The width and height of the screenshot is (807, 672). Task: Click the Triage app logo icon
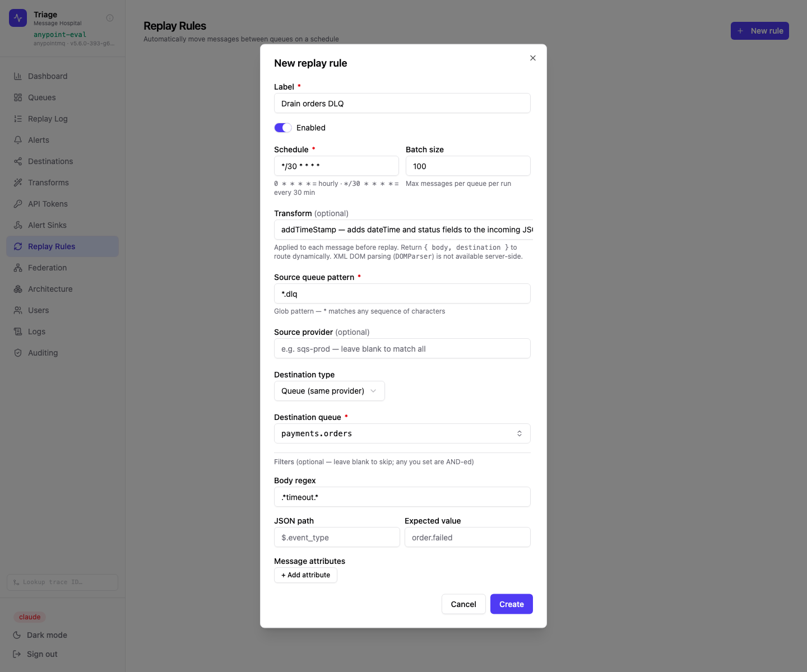[x=18, y=18]
